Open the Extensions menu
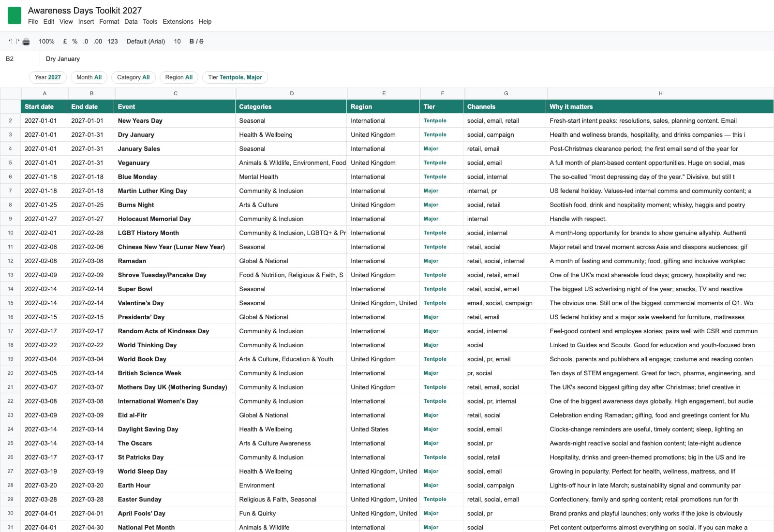774x532 pixels. pos(178,22)
